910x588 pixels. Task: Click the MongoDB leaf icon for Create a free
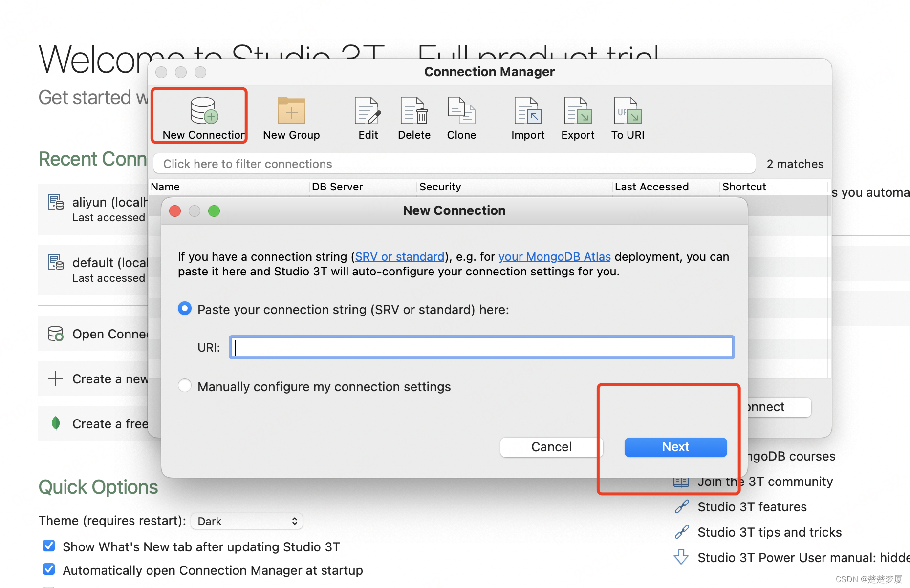56,423
